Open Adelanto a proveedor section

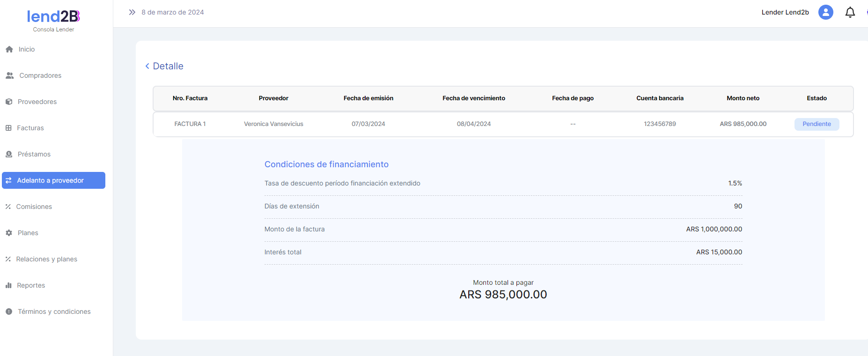(x=53, y=180)
